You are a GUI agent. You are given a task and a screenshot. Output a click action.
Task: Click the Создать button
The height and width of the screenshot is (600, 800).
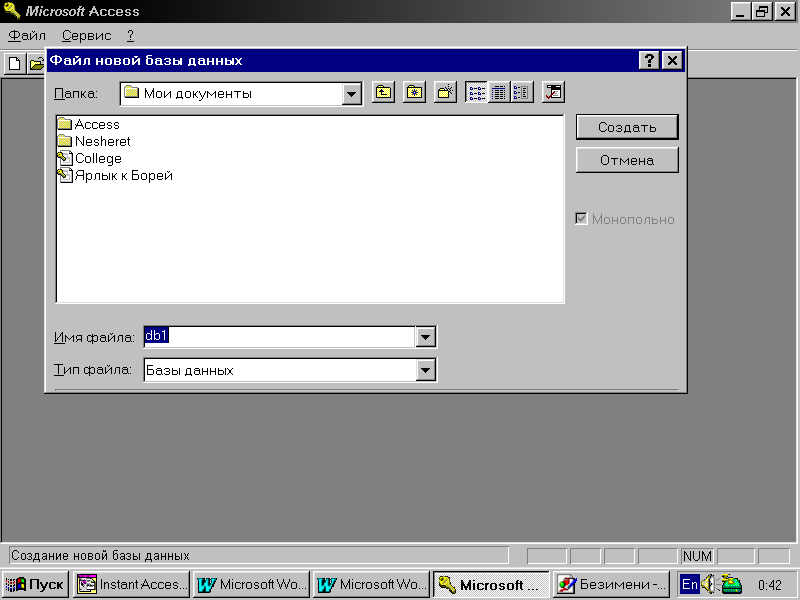pos(627,127)
